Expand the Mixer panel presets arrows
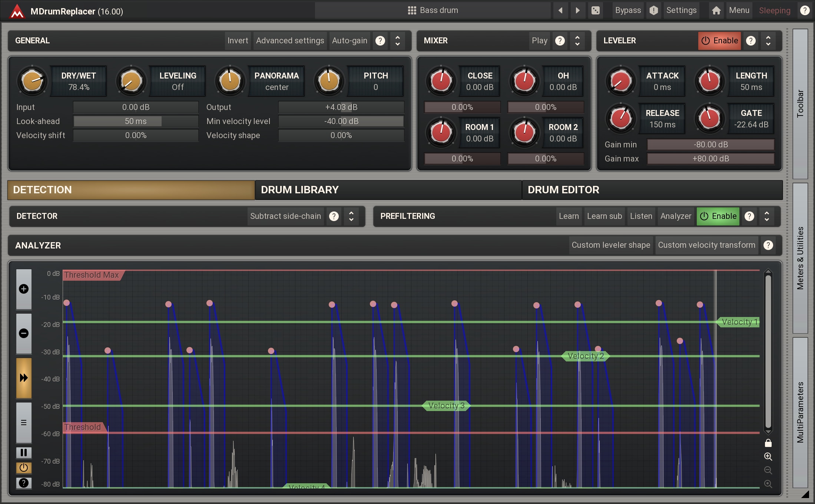Screen dimensions: 815x504 pos(577,41)
